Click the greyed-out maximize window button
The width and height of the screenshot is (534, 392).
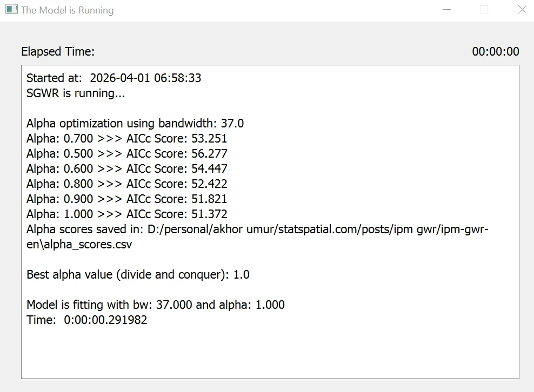click(484, 10)
